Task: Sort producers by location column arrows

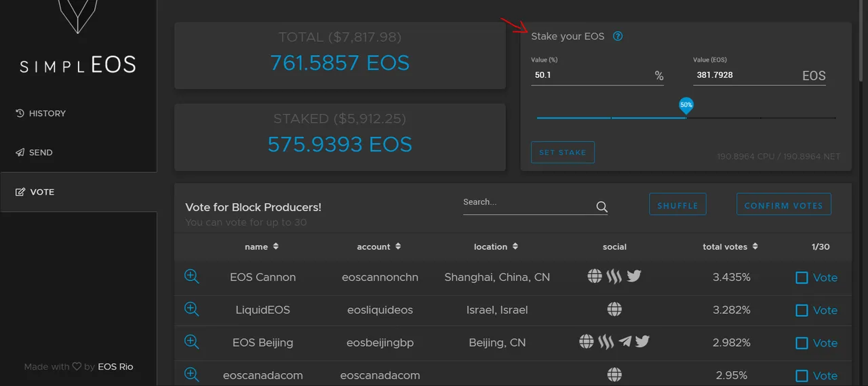Action: tap(515, 246)
